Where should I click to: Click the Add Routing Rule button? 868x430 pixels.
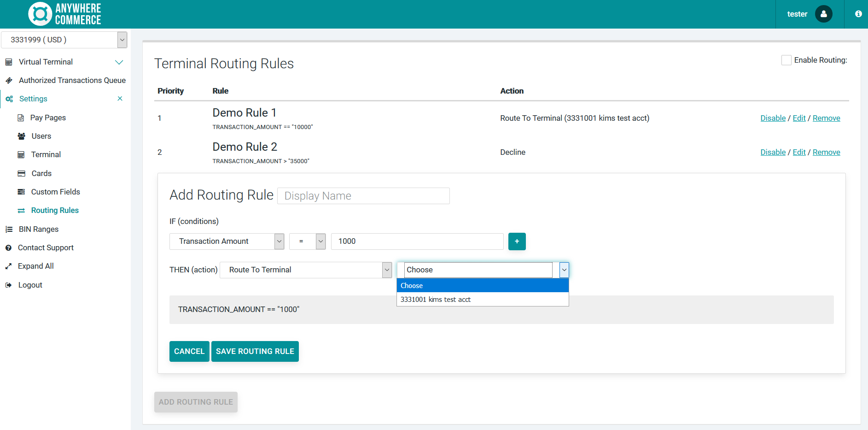[x=196, y=402]
